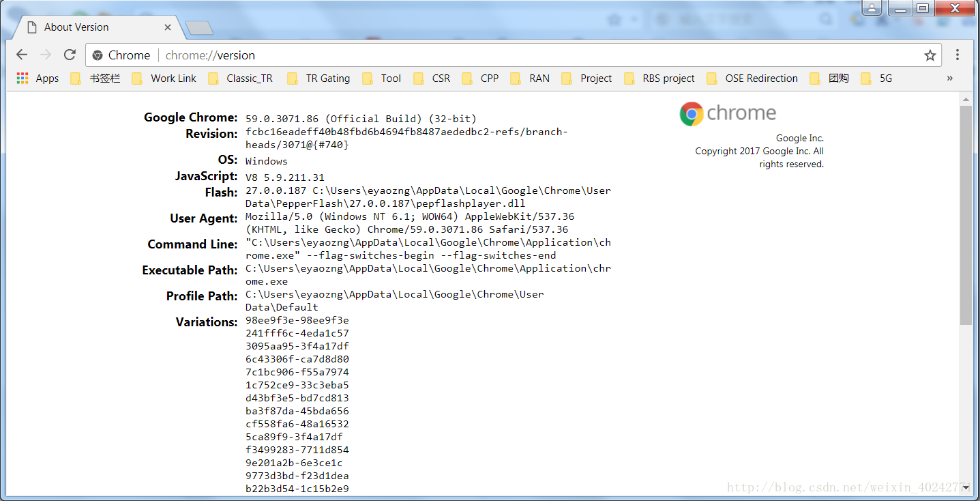Click the Variations label

[207, 322]
